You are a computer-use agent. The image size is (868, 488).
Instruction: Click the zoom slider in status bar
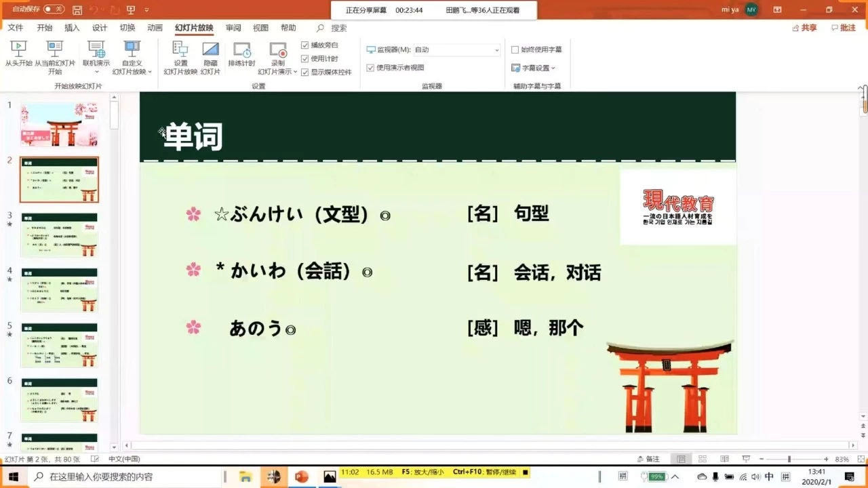(x=789, y=459)
